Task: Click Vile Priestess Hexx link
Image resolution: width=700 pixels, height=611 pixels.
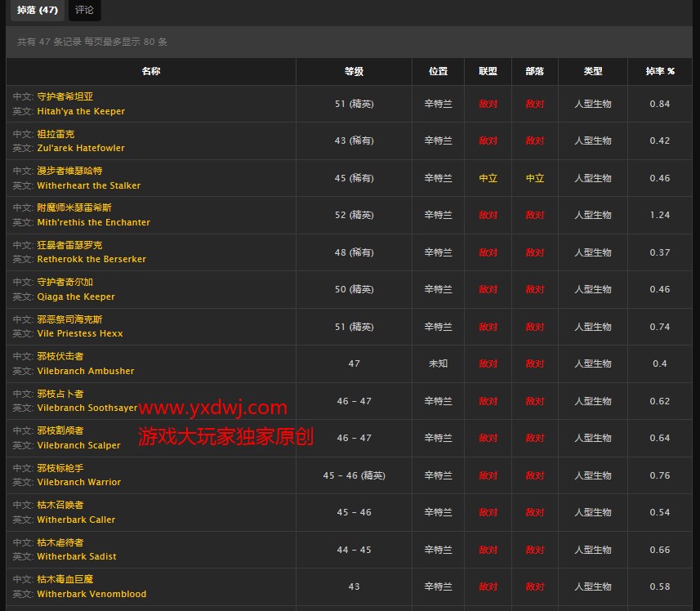Action: [80, 333]
